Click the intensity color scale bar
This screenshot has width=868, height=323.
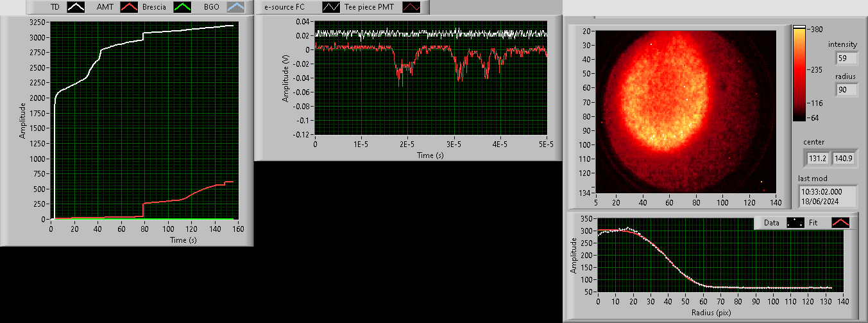(x=799, y=73)
